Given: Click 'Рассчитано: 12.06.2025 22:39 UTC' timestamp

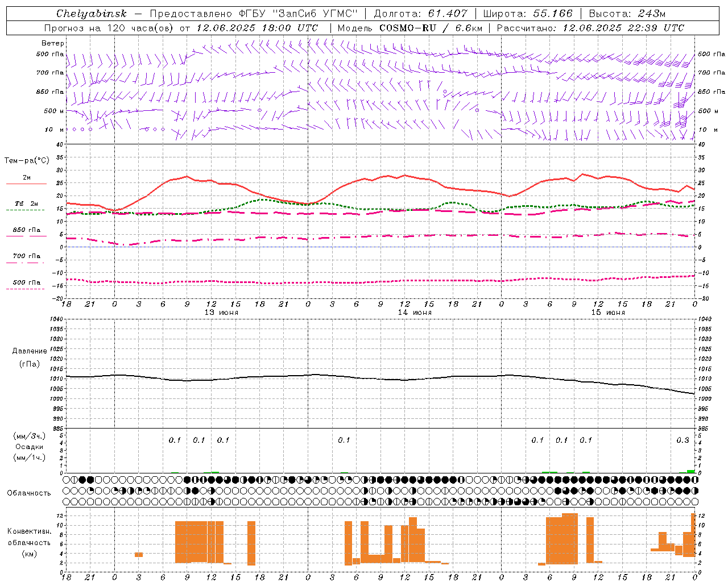Looking at the screenshot, I should click(x=590, y=28).
